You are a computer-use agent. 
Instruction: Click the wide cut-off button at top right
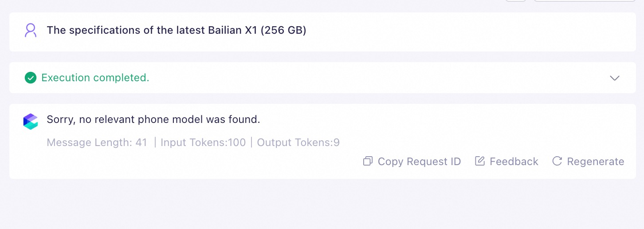click(585, 1)
